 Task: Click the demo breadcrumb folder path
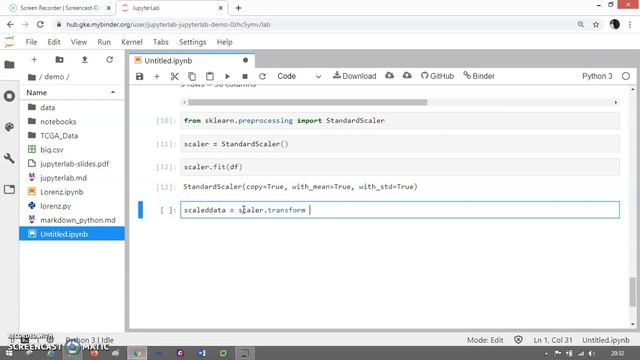[x=54, y=77]
